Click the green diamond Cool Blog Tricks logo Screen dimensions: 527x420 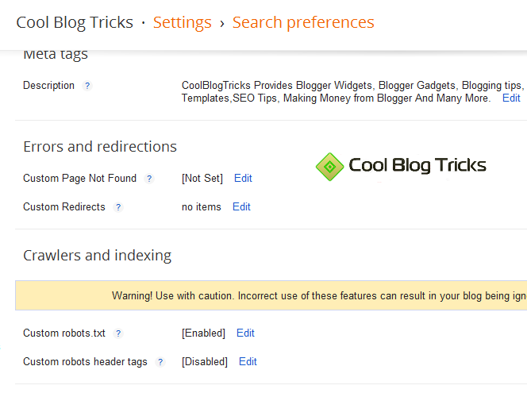tap(329, 166)
